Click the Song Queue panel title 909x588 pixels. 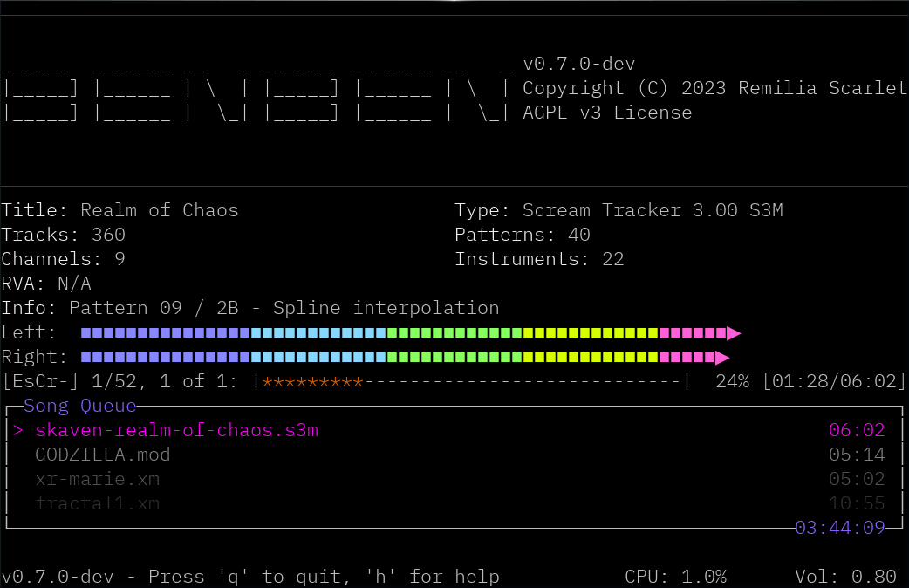(80, 406)
